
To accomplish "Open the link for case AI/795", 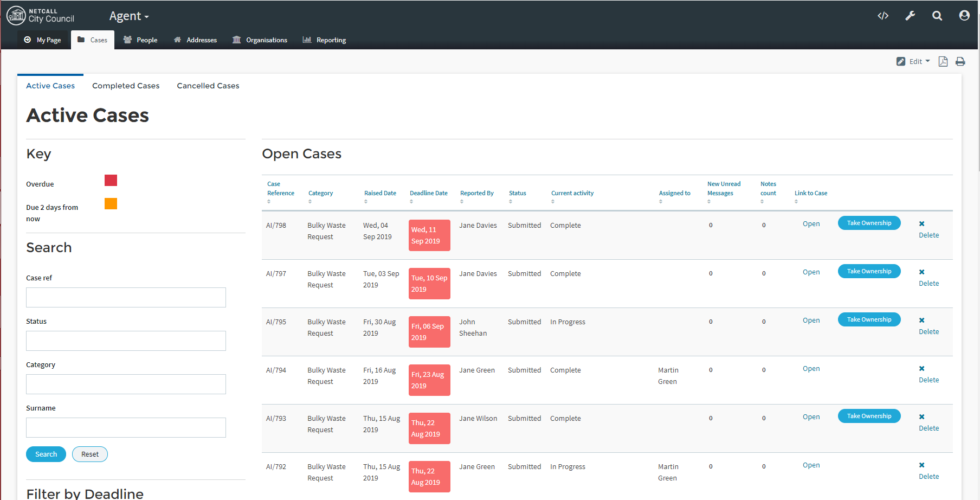I will tap(811, 320).
